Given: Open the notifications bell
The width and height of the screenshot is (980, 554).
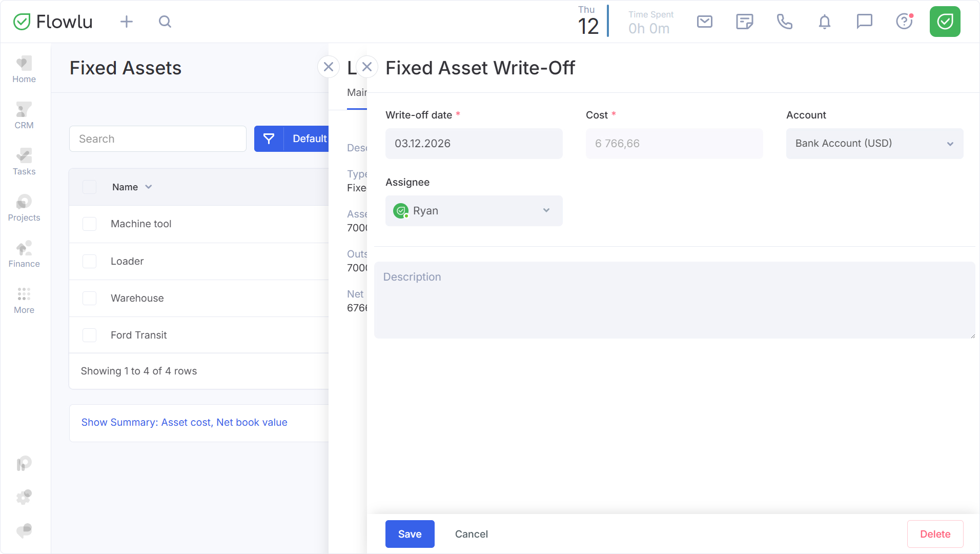Looking at the screenshot, I should [824, 22].
